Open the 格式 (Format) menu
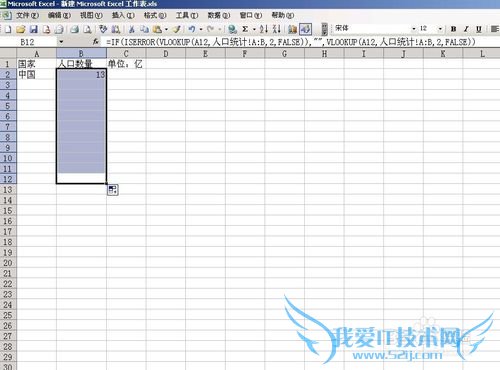The image size is (500, 370). [x=155, y=15]
